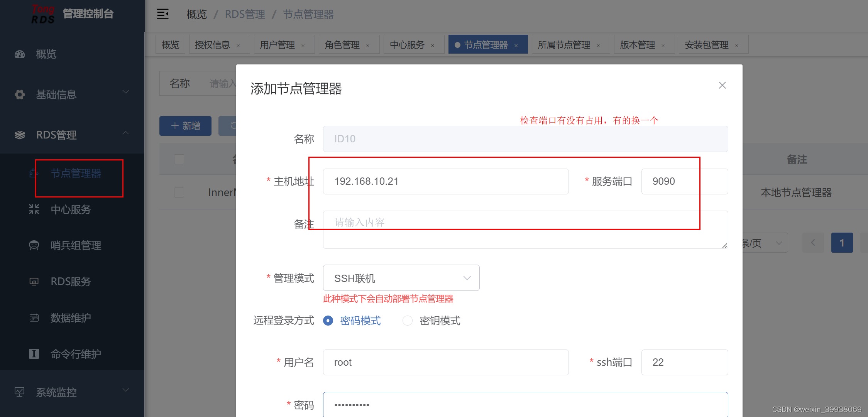Screen dimensions: 868x417
Task: Open 概览 in the sidebar
Action: click(x=72, y=54)
